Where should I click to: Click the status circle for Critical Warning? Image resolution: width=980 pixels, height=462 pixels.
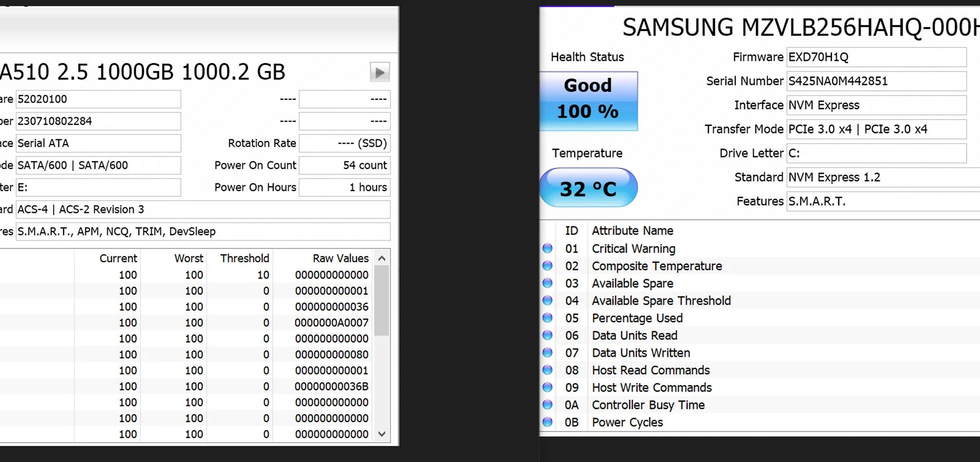tap(547, 248)
